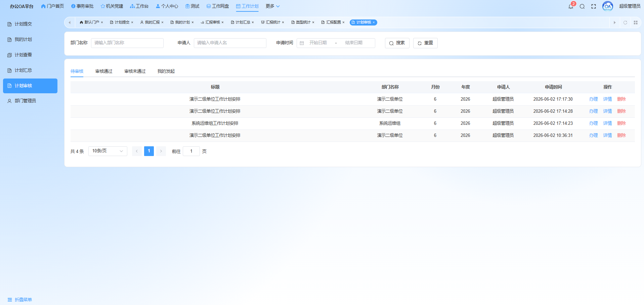Open 工作台 in top navigation
The image size is (644, 305).
click(139, 6)
